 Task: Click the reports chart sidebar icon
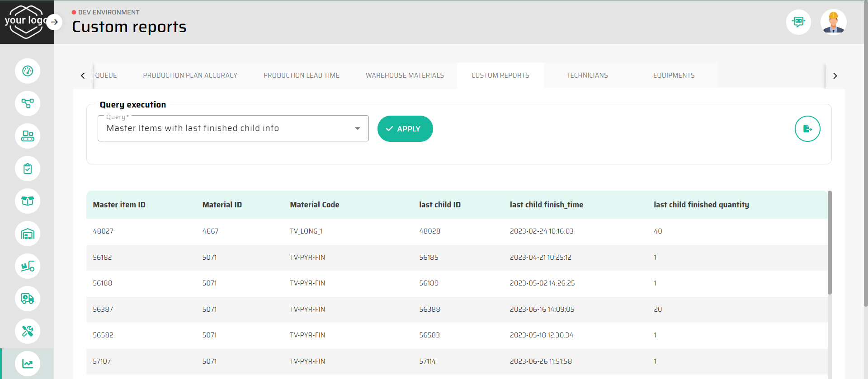point(28,364)
